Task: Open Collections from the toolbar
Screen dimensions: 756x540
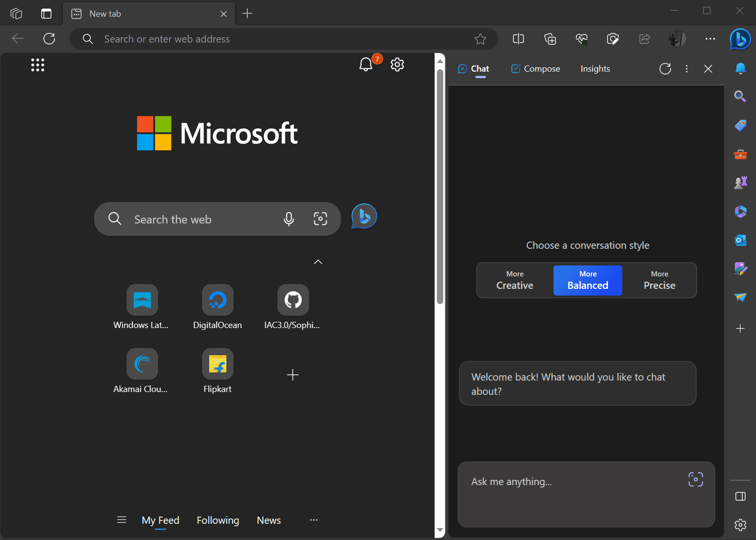Action: pos(550,39)
